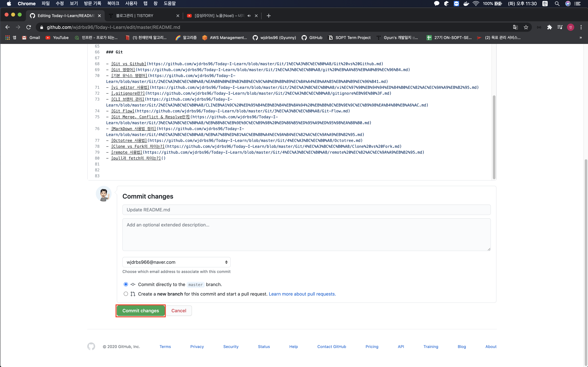Screen dimensions: 588x367
Task: Reload the page
Action: click(29, 27)
